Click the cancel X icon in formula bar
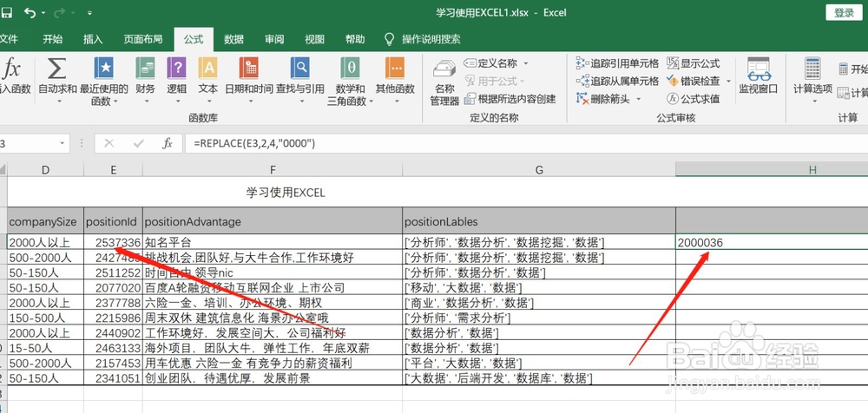Screen dimensions: 868x413 tap(109, 144)
